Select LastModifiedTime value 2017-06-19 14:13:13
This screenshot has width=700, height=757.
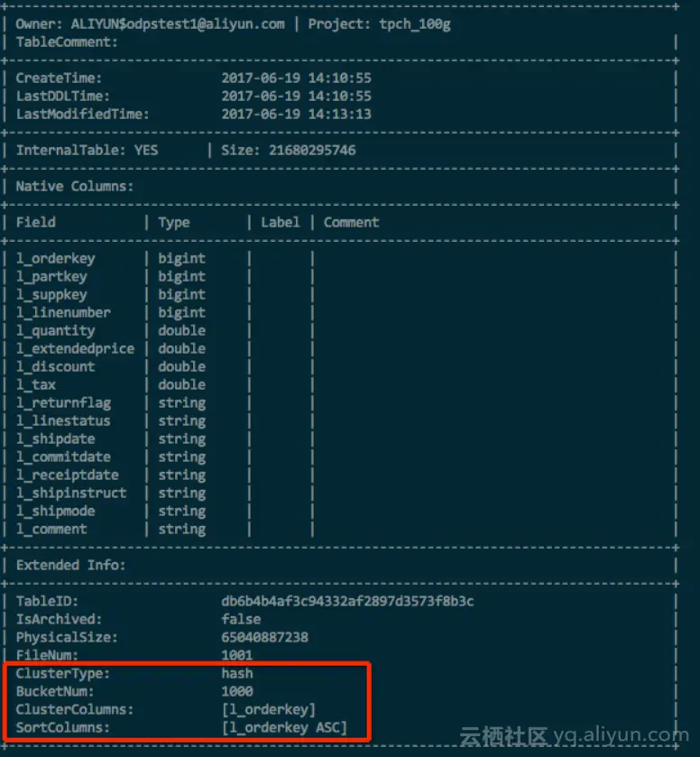click(297, 114)
